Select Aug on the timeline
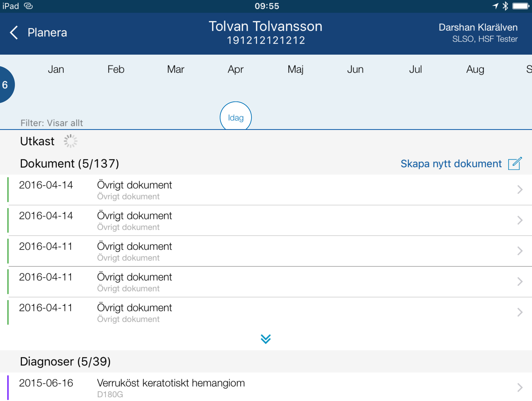The width and height of the screenshot is (532, 401). (475, 70)
